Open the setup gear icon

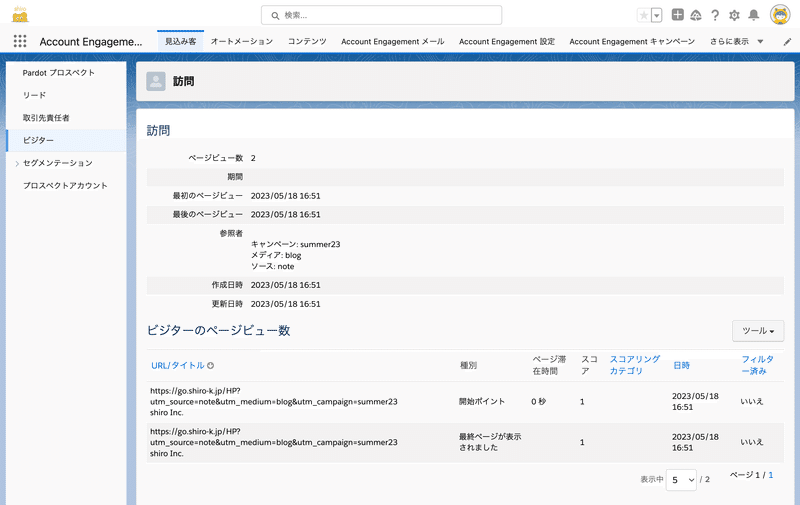tap(734, 15)
